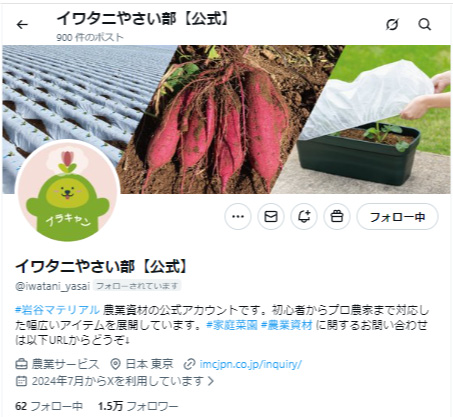This screenshot has height=417, width=453.
Task: Expand the 2024年7月 join date details
Action: [x=115, y=381]
